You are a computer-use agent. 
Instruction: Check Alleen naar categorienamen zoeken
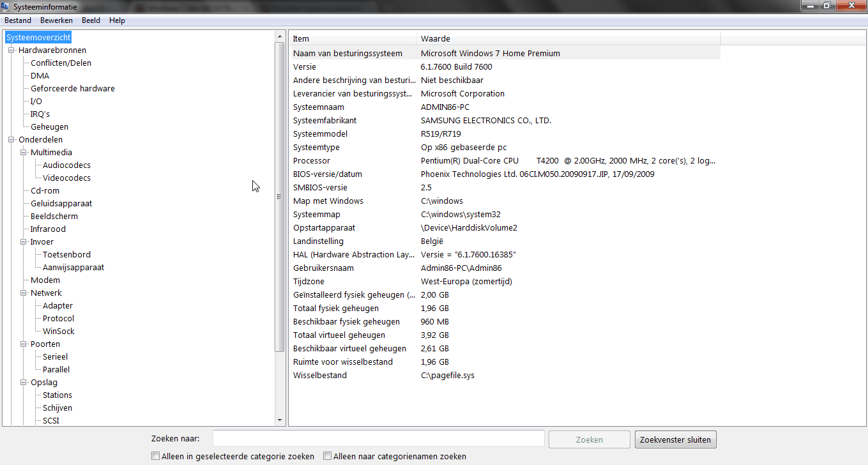328,457
